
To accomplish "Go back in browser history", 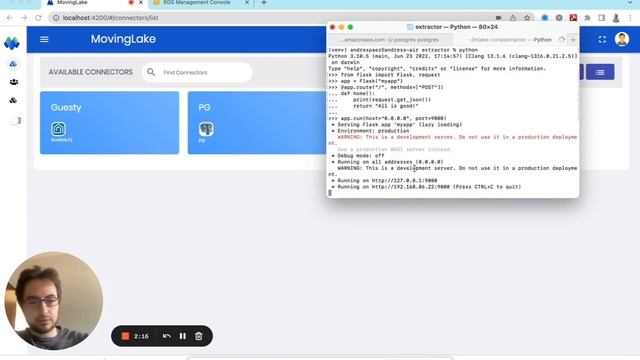I will point(10,18).
